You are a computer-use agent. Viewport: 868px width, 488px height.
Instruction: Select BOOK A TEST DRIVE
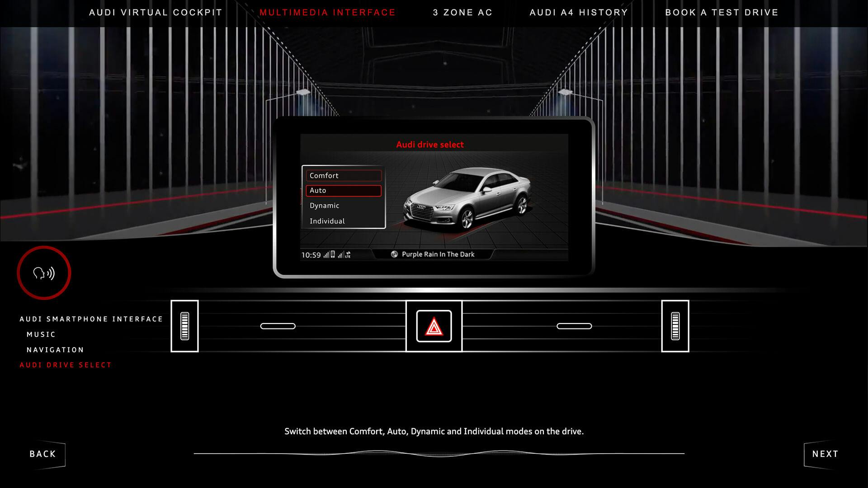tap(722, 12)
